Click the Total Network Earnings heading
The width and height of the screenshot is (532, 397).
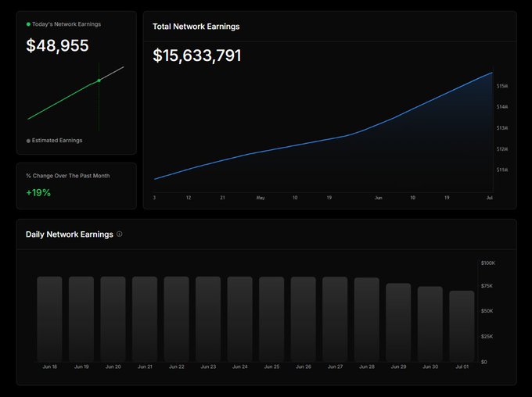click(x=196, y=27)
